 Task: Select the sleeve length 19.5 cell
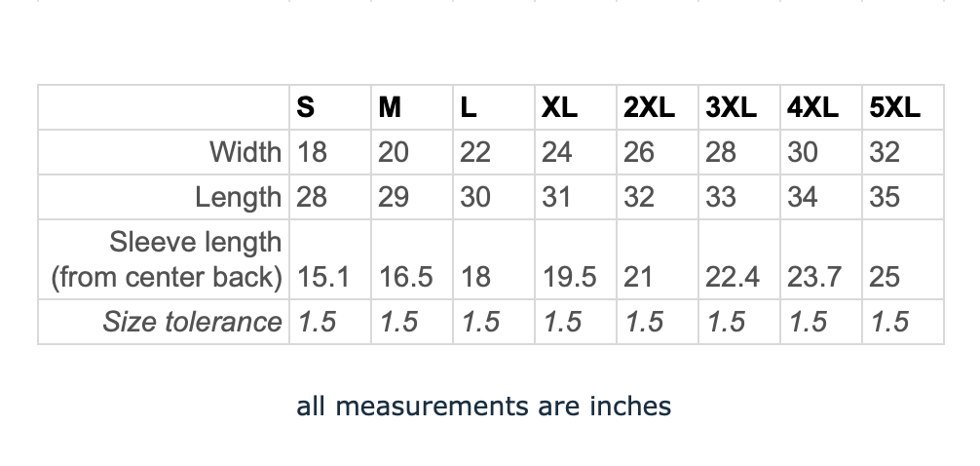pos(570,278)
